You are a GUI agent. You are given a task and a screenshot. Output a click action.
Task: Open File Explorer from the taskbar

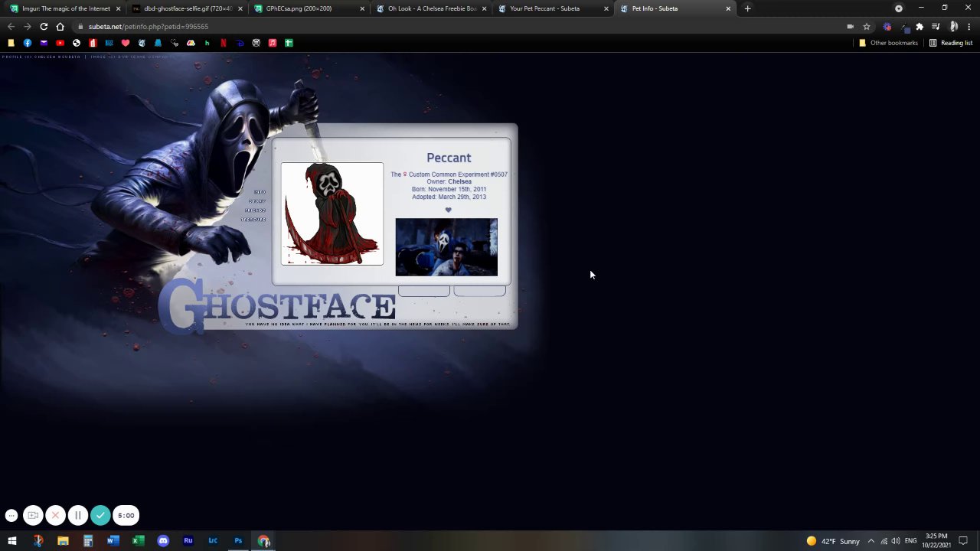click(x=63, y=541)
